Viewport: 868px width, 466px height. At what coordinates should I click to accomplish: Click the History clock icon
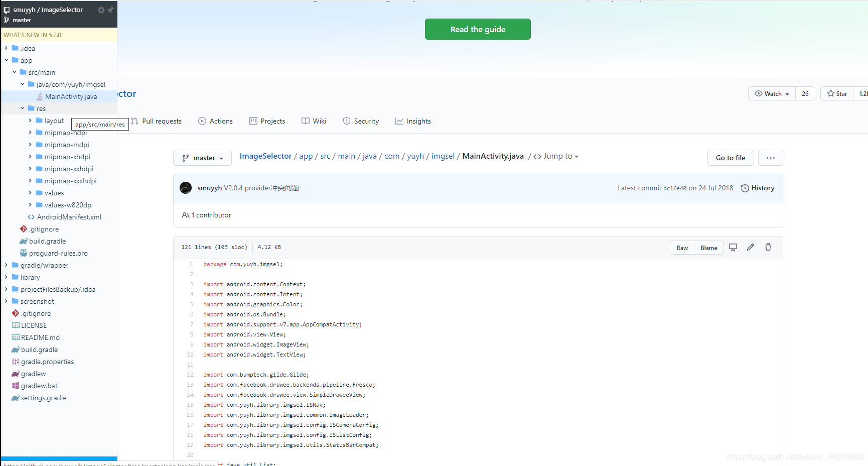point(745,188)
